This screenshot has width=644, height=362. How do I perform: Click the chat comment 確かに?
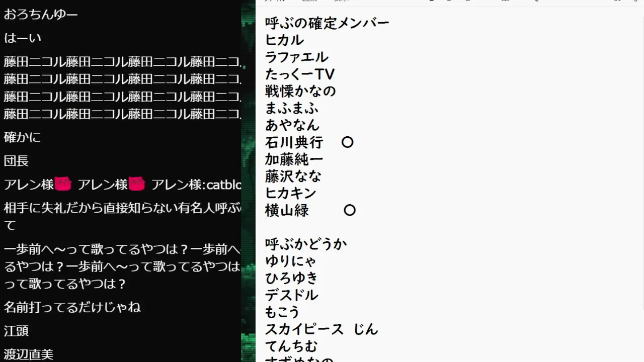click(x=22, y=137)
